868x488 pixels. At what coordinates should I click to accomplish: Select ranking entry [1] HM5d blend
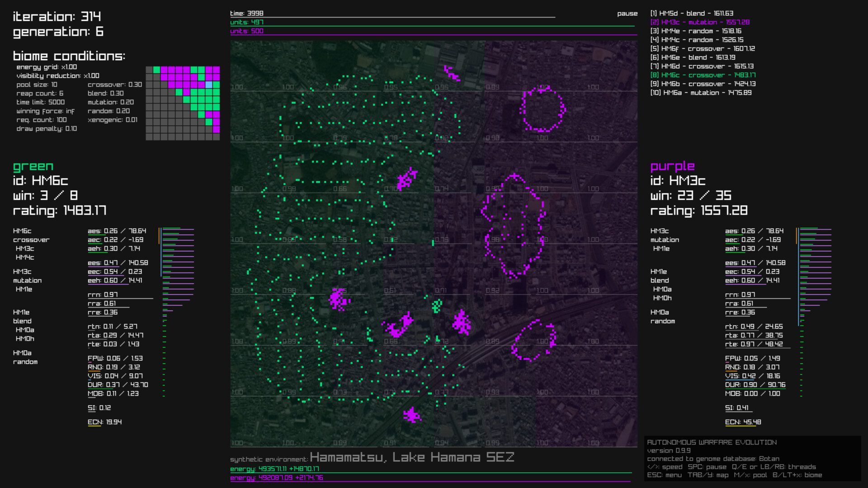(x=691, y=14)
